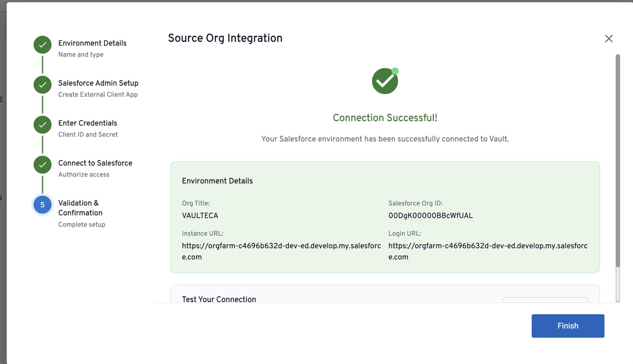Click the Connect to Salesforce checkmark icon
633x364 pixels.
pyautogui.click(x=43, y=165)
